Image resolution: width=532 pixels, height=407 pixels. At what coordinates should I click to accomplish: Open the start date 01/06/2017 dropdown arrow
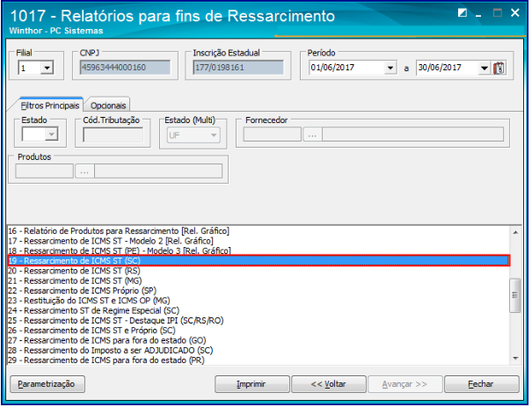(x=390, y=68)
